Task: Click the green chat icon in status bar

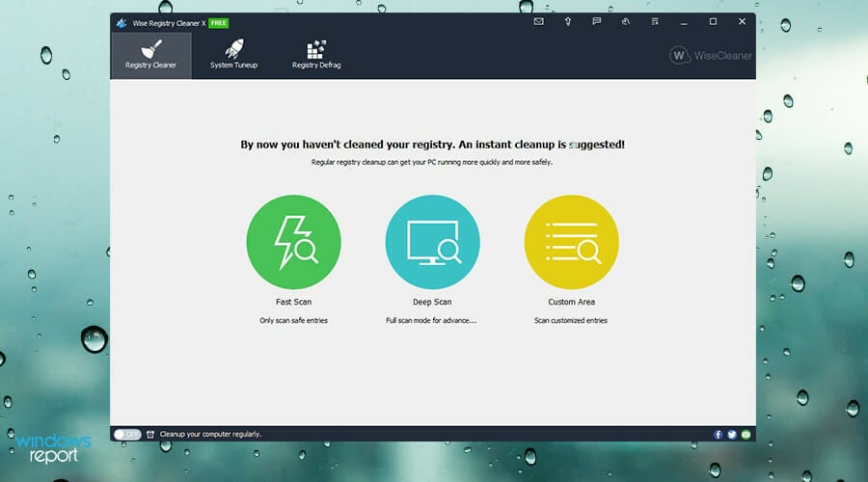Action: [746, 435]
